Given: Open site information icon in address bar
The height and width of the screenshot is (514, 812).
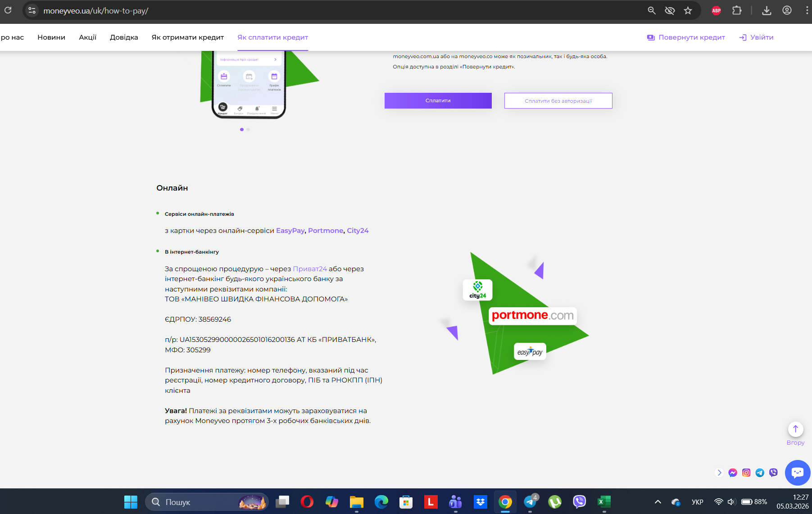Looking at the screenshot, I should (x=32, y=10).
